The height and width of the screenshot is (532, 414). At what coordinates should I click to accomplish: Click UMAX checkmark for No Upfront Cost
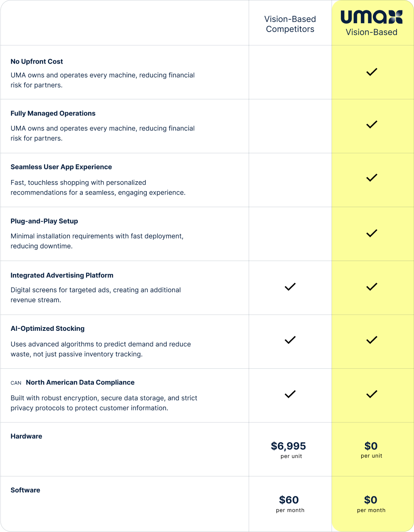tap(372, 72)
